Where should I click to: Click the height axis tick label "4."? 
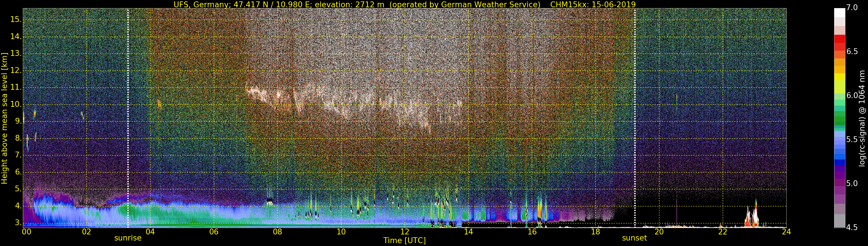pyautogui.click(x=18, y=206)
